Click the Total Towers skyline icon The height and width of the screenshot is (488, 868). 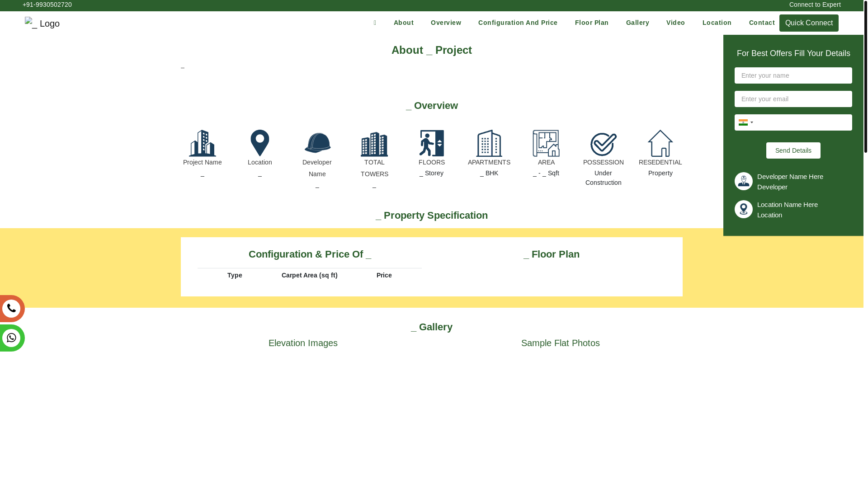(374, 144)
